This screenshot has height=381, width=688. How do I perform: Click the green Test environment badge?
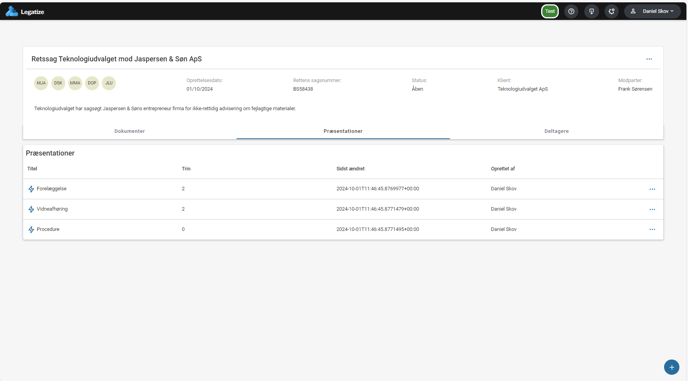[550, 11]
